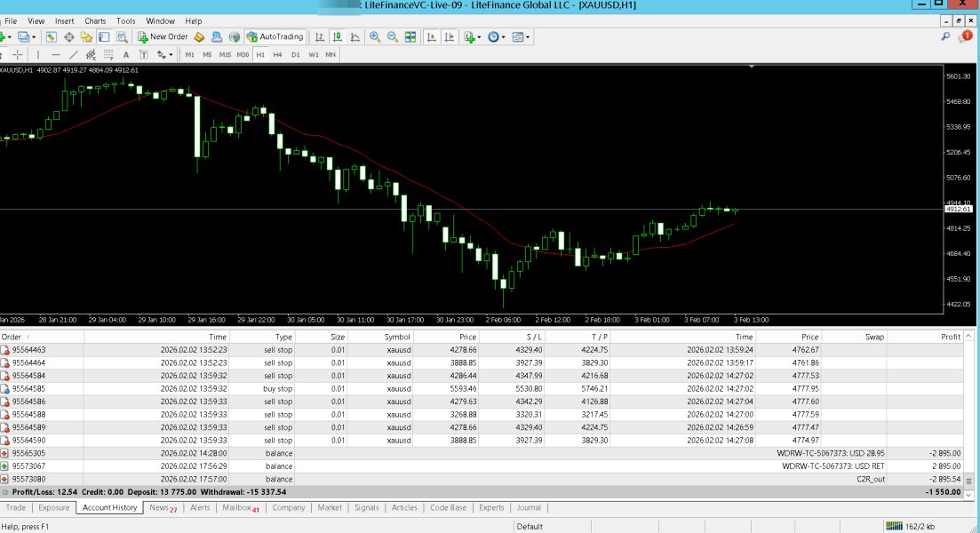This screenshot has width=980, height=533.
Task: Open the New Order dialog
Action: tap(163, 37)
